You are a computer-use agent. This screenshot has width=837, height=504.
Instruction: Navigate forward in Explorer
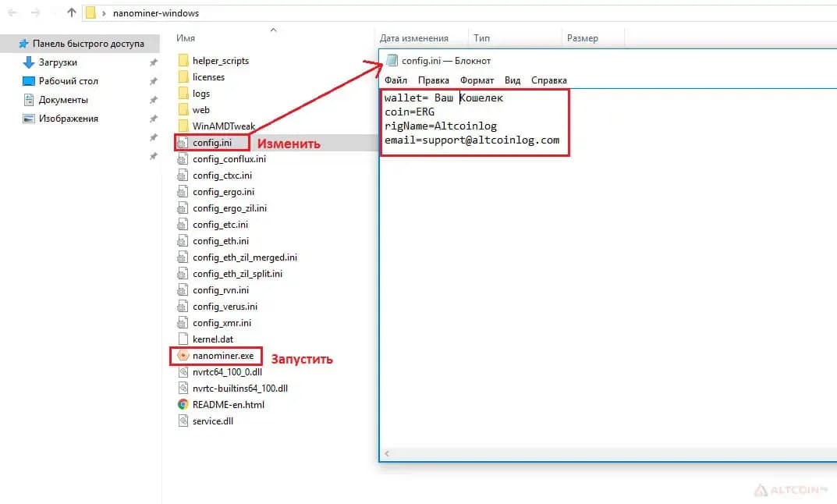click(35, 12)
